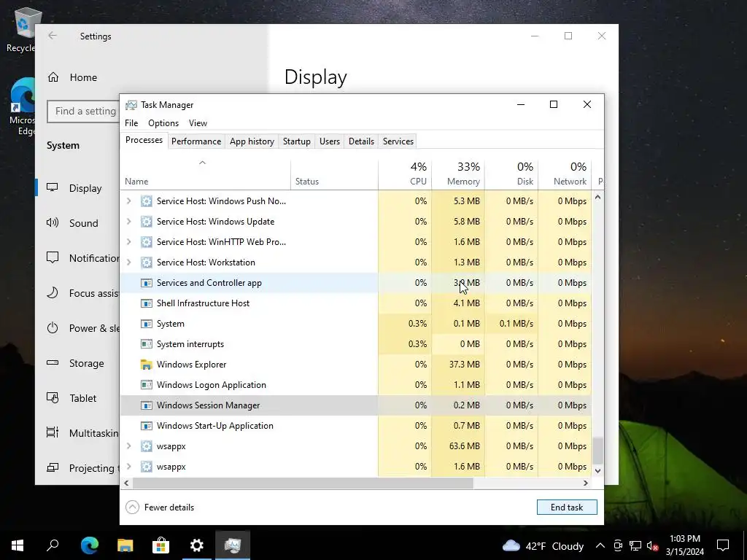
Task: Expand Service Host: WinHTTP Web Proxy row
Action: click(128, 242)
